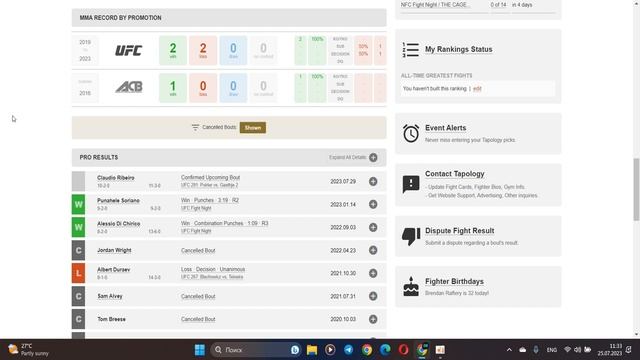Click the Cancelled Bouts filter icon

click(x=196, y=127)
